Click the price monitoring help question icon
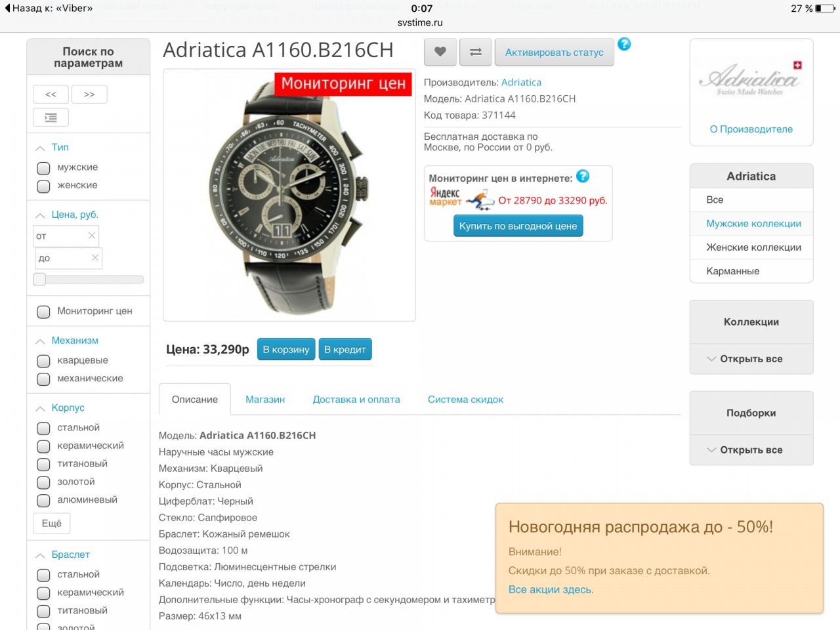The height and width of the screenshot is (630, 840). tap(583, 177)
